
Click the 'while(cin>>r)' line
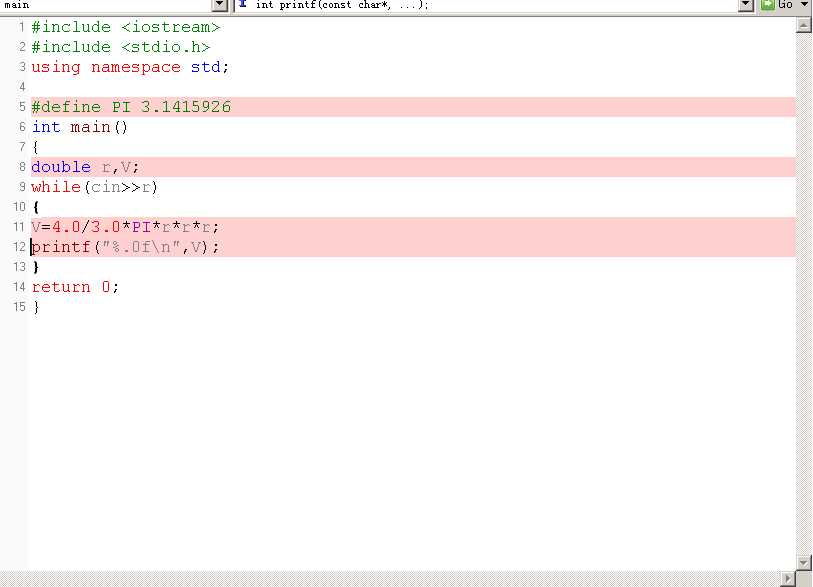click(94, 187)
